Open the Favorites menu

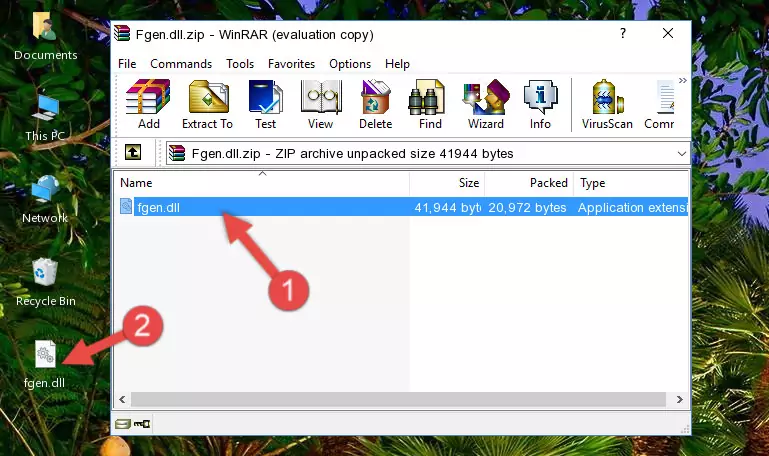pos(291,64)
